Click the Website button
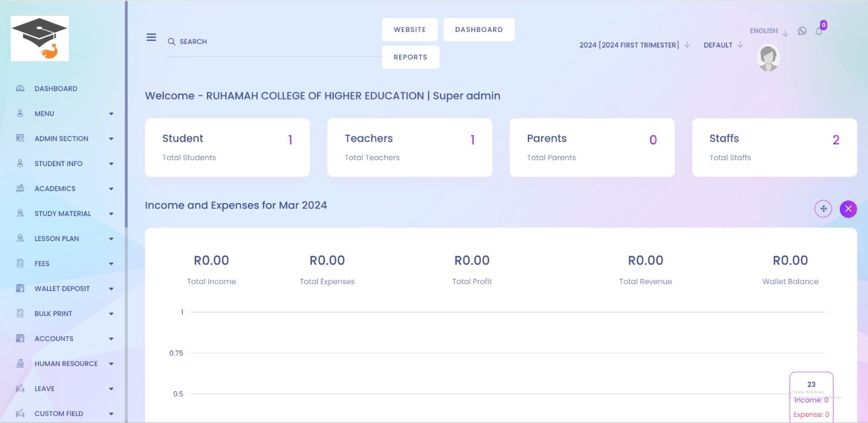Viewport: 868px width, 423px height. click(410, 30)
